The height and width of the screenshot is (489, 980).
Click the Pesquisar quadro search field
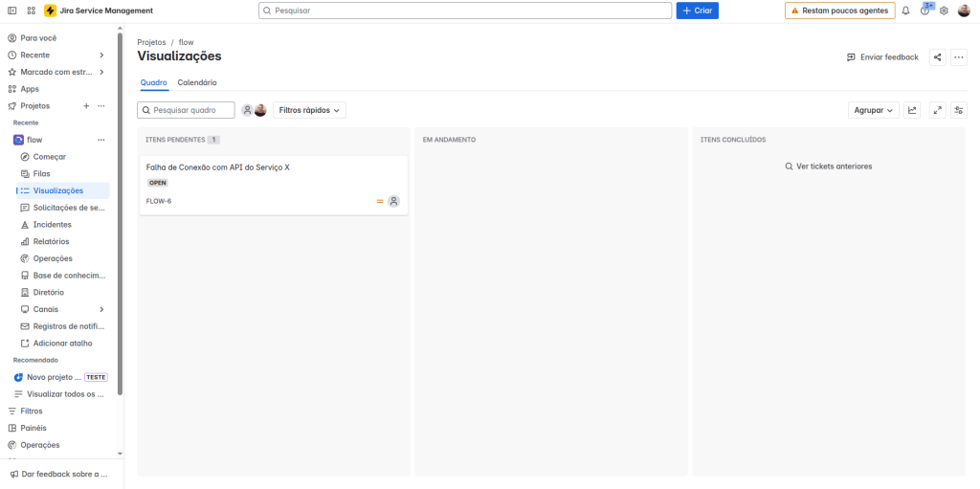click(191, 110)
